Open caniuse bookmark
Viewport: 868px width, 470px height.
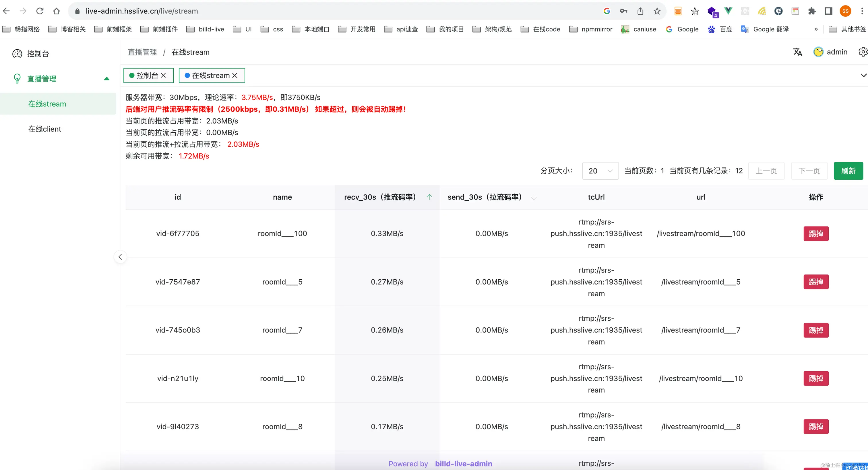coord(639,29)
